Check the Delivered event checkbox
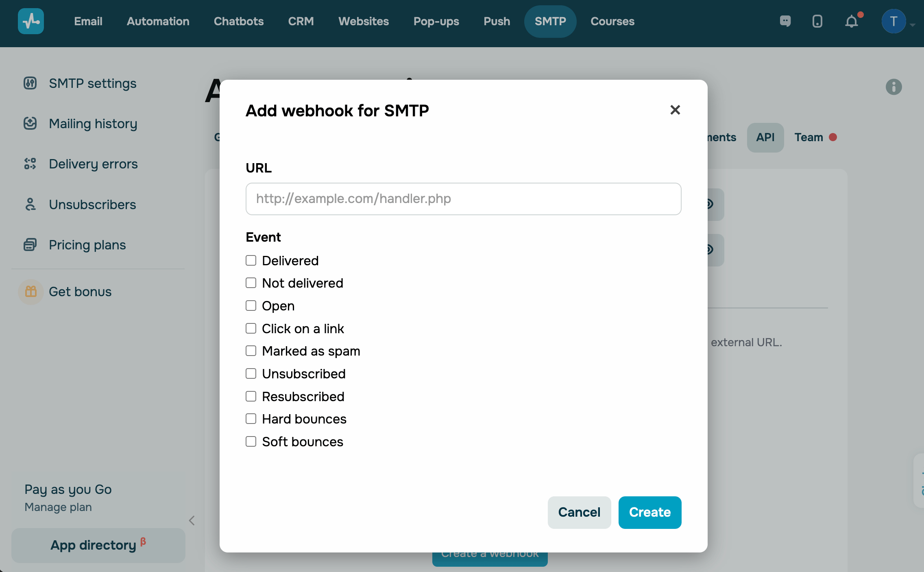 [x=251, y=260]
